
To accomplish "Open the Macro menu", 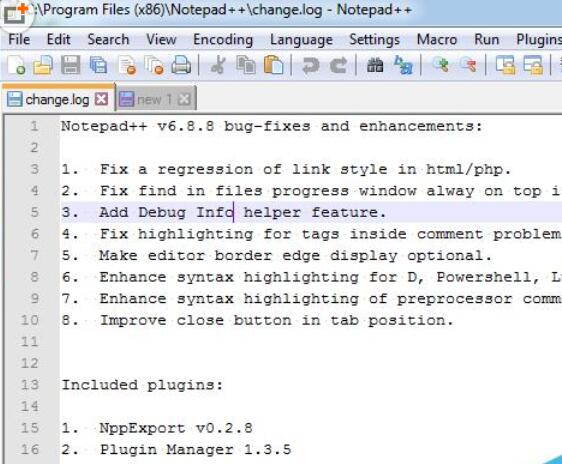I will tap(437, 39).
